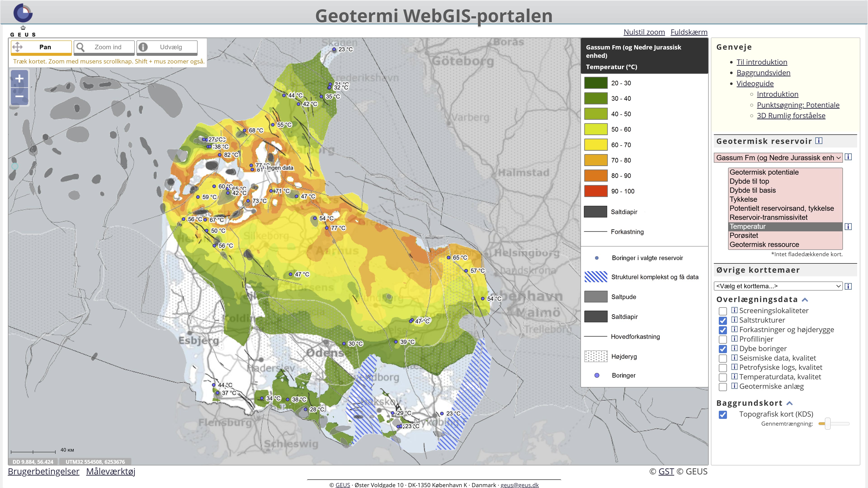Viewport: 868px width, 488px height.
Task: Enable Profillinjer checkbox
Action: [x=723, y=339]
